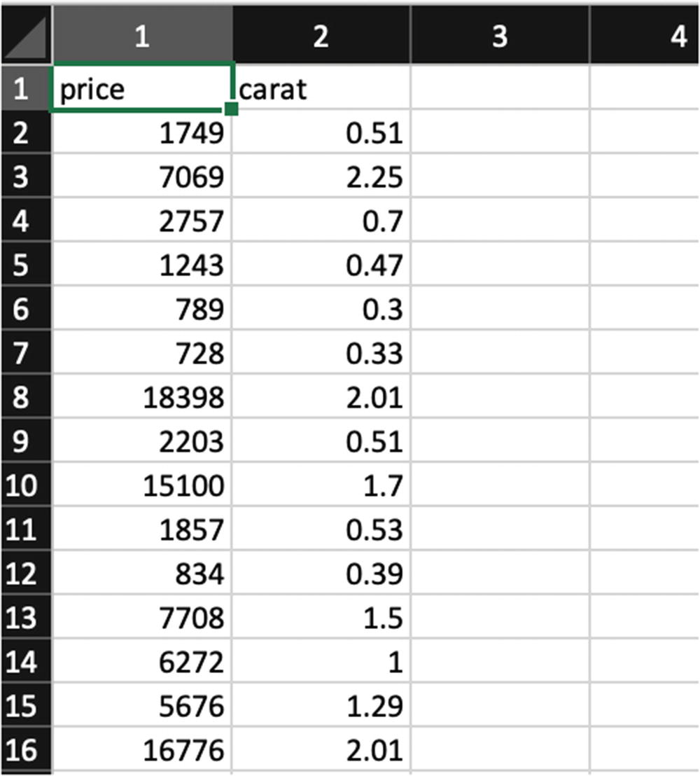Select column header 3

coord(499,35)
